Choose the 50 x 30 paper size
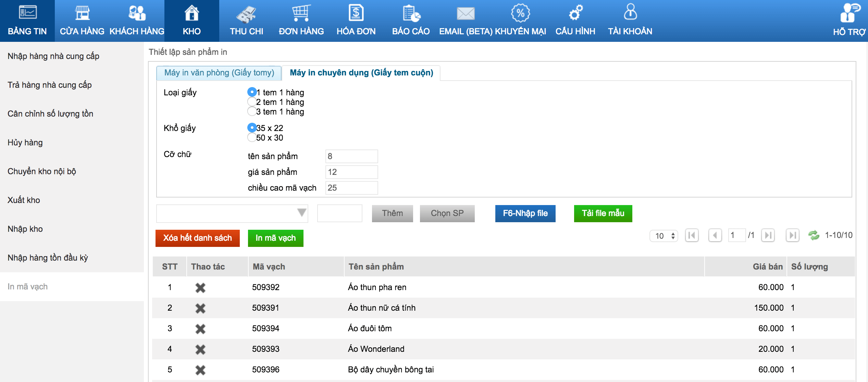 pyautogui.click(x=252, y=138)
